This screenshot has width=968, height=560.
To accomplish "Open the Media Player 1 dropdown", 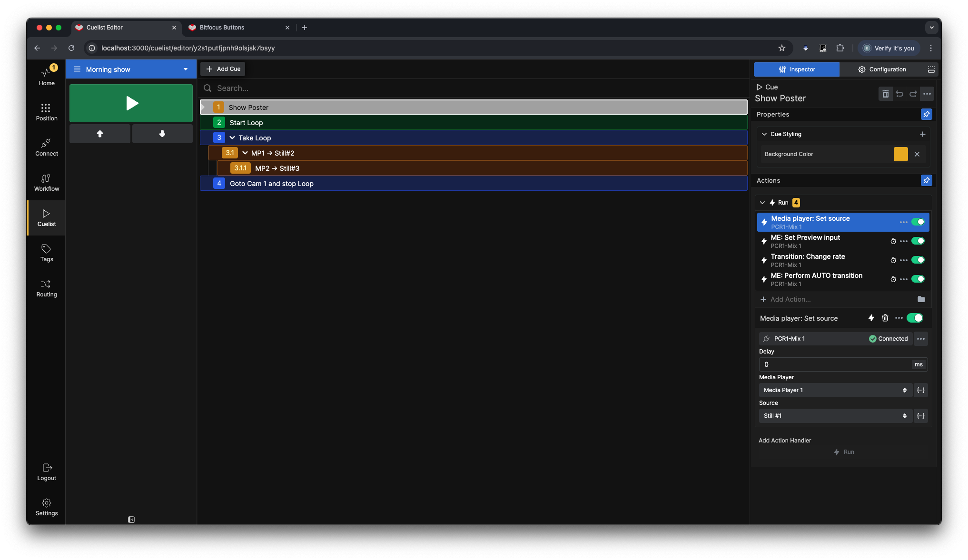I will click(x=835, y=390).
